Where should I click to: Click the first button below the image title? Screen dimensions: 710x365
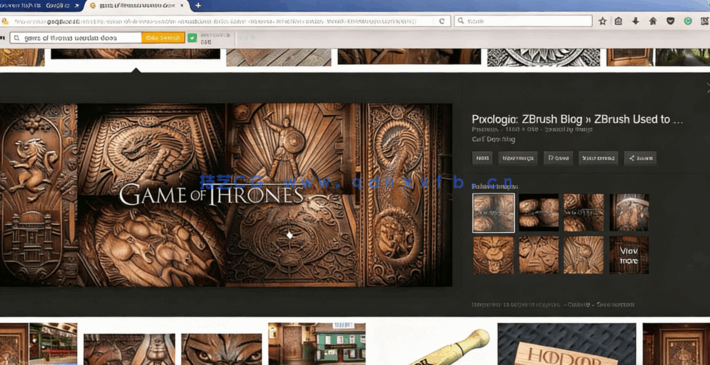tap(482, 158)
